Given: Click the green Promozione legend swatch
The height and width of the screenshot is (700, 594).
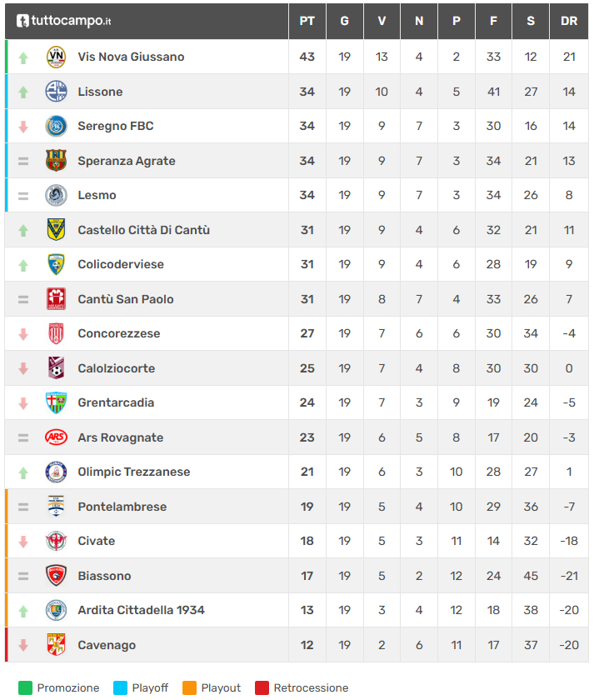Looking at the screenshot, I should click(x=25, y=688).
